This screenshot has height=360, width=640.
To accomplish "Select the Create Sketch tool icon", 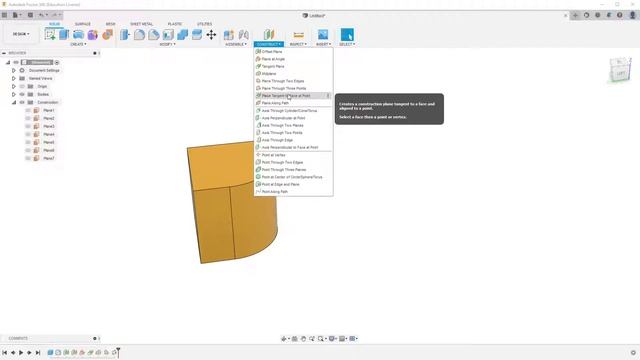I will pos(50,35).
